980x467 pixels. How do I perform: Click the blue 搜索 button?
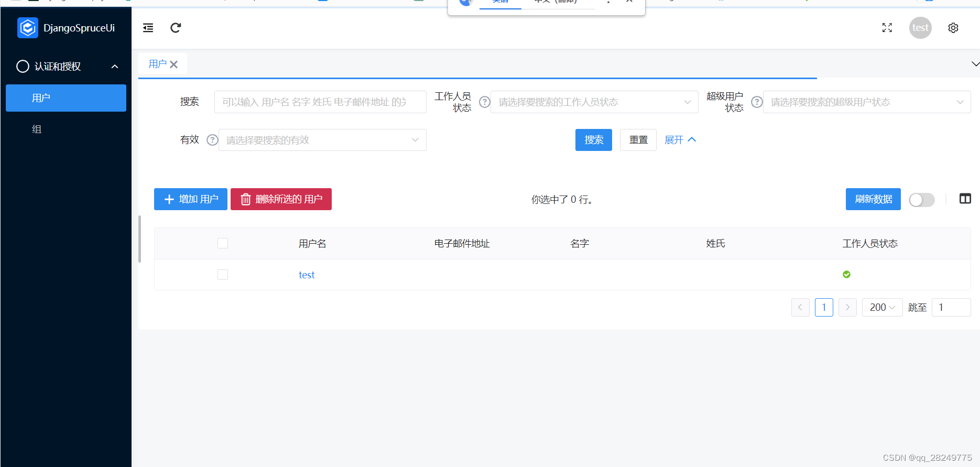pyautogui.click(x=594, y=140)
